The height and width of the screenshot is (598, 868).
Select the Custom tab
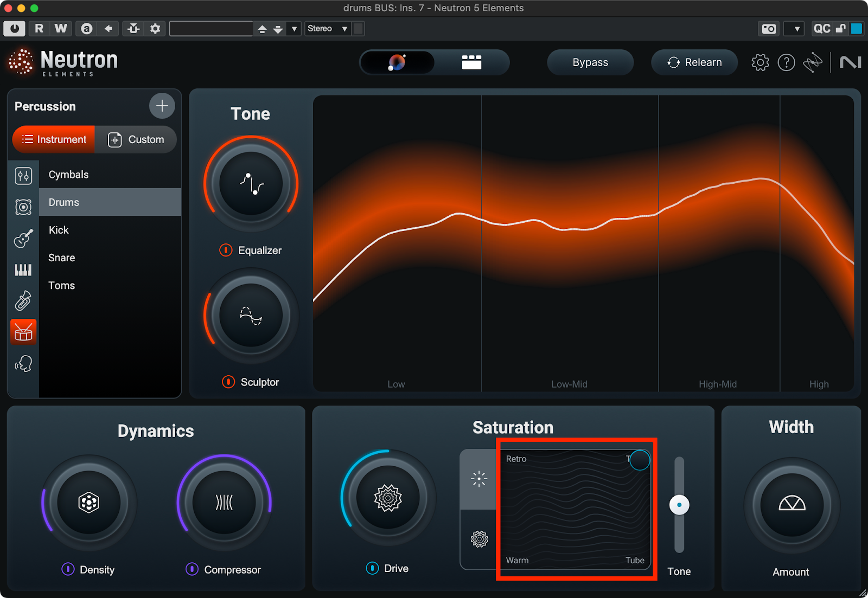coord(136,139)
